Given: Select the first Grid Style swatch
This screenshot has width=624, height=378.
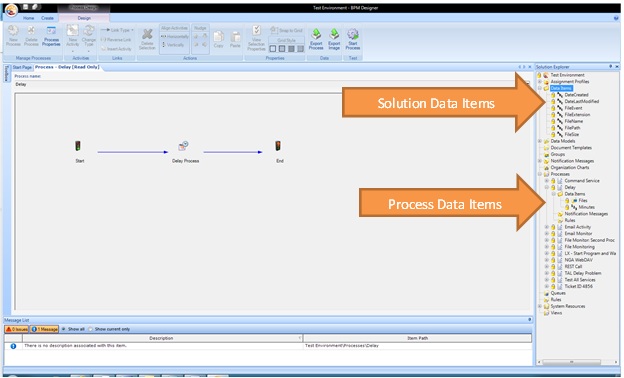Looking at the screenshot, I should 273,49.
